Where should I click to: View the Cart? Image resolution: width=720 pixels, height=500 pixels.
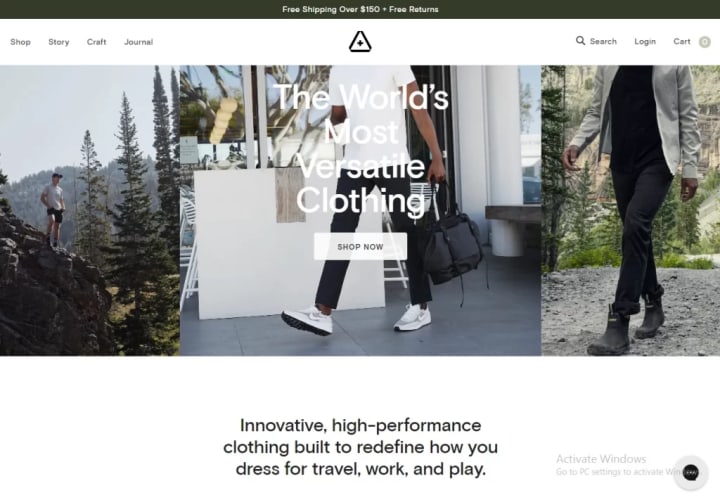point(682,41)
